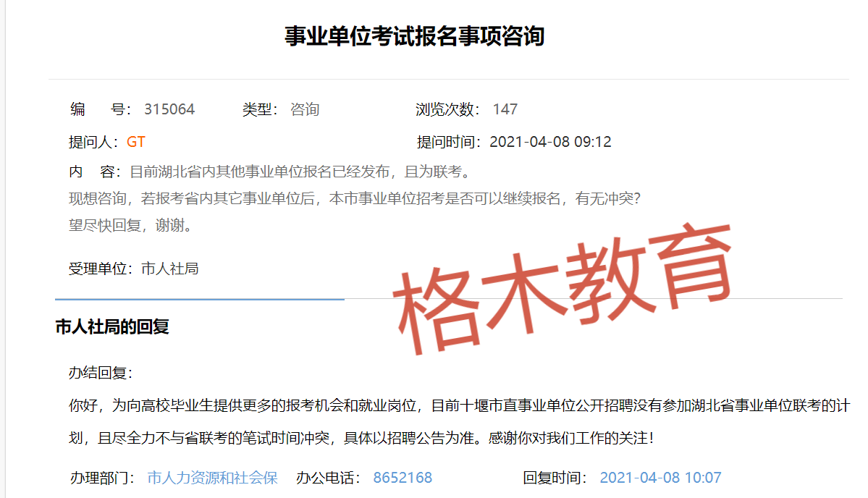The image size is (868, 498).
Task: Select the 市人社局的回复 section heading
Action: coord(112,327)
